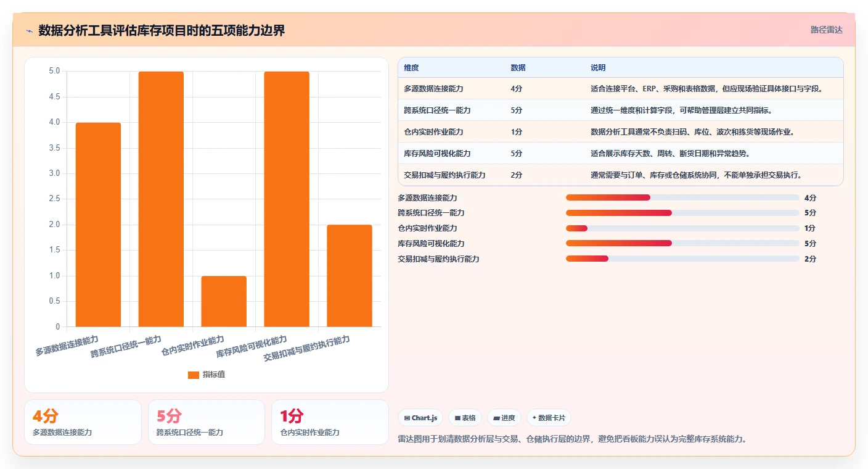Click the 4分 value beside the first progress bar
The image size is (868, 469).
point(810,197)
